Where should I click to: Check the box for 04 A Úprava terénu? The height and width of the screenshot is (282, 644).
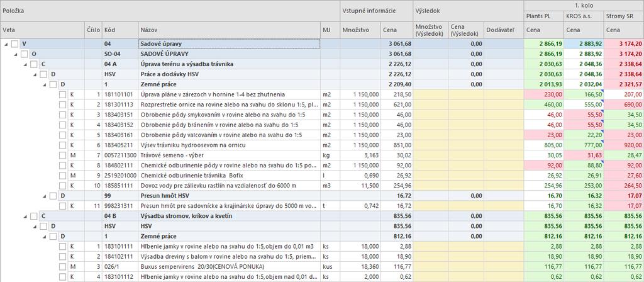34,64
